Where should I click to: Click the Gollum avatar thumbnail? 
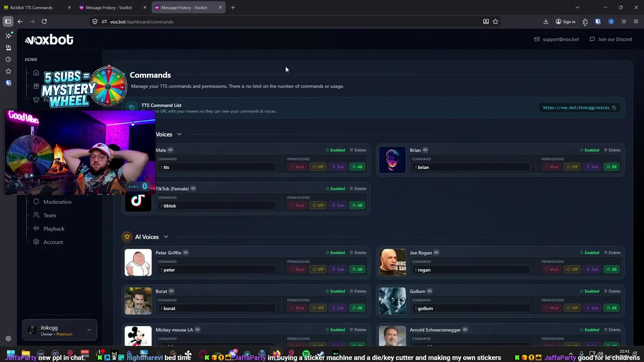coord(392,301)
